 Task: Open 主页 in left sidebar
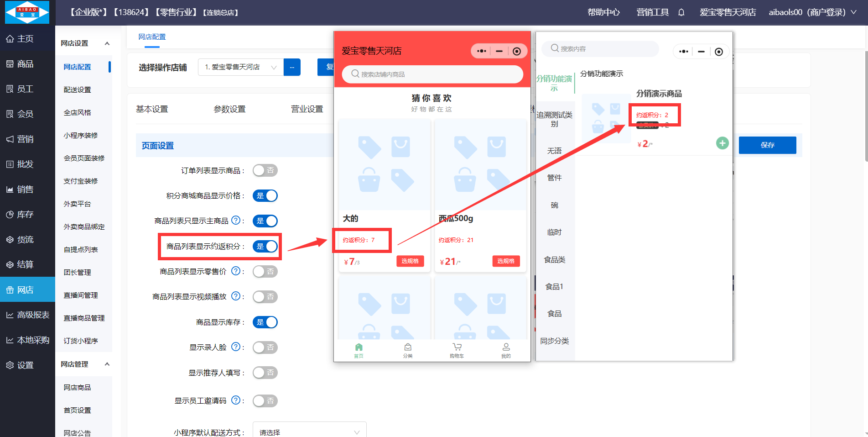[x=27, y=39]
